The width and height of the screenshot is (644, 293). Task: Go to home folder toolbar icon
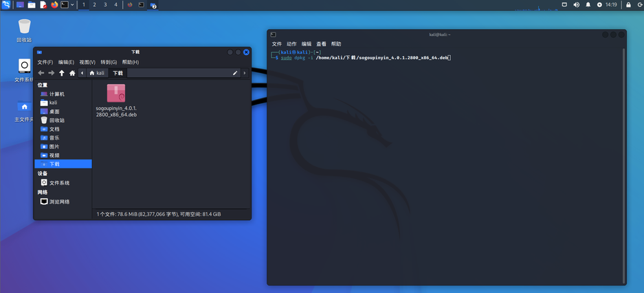72,73
